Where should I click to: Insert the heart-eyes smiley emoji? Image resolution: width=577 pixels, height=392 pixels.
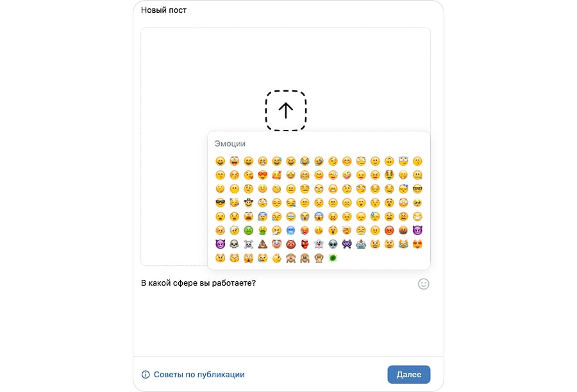tap(263, 175)
